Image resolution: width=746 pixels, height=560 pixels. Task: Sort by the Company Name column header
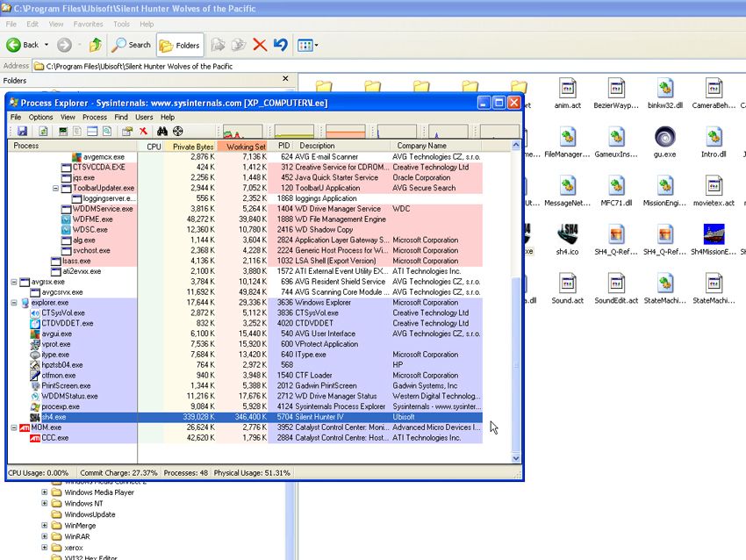click(435, 146)
